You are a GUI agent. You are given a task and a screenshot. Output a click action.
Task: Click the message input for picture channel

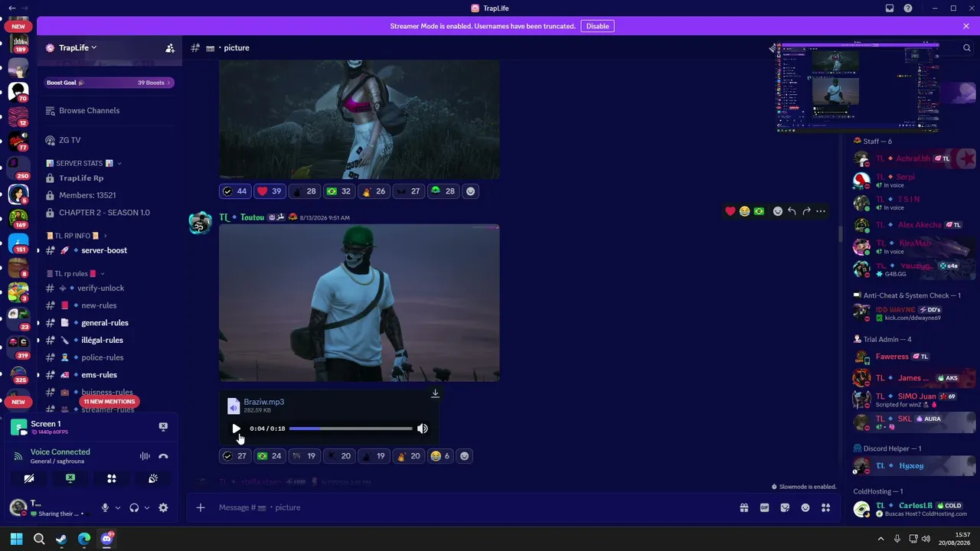pos(475,507)
